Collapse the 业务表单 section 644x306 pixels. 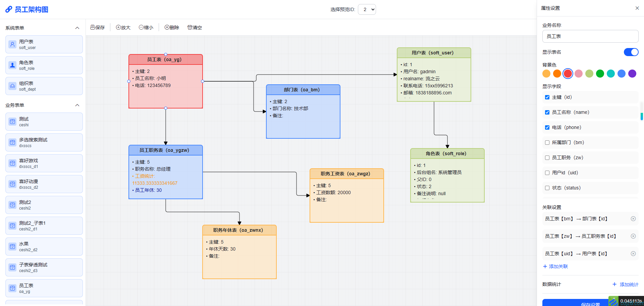point(77,105)
